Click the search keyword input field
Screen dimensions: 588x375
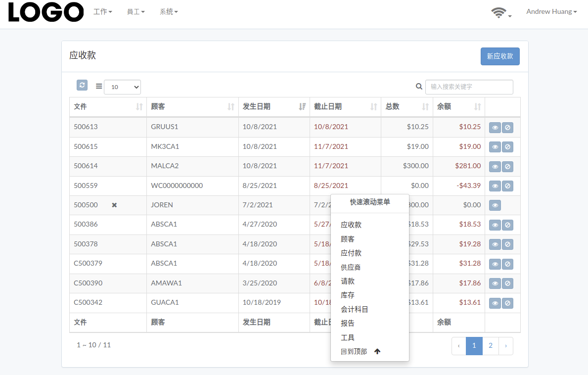click(x=469, y=87)
